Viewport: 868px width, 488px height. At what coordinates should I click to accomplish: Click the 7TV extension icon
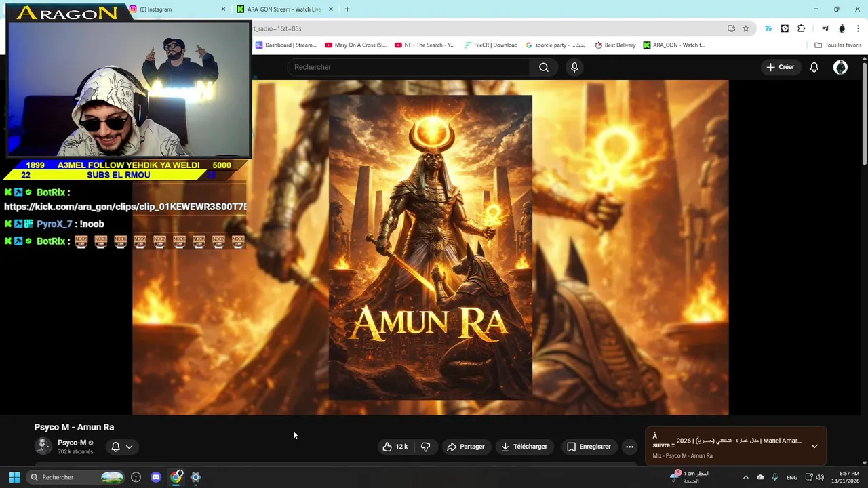768,28
